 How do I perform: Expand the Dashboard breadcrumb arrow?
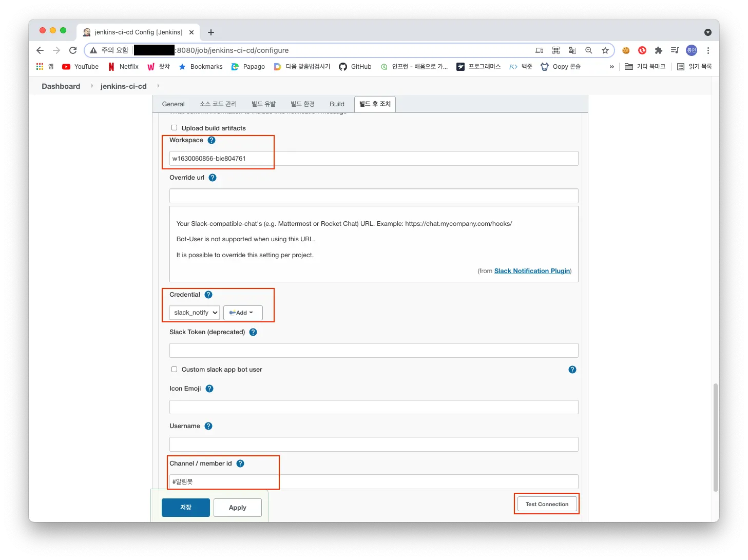tap(92, 86)
